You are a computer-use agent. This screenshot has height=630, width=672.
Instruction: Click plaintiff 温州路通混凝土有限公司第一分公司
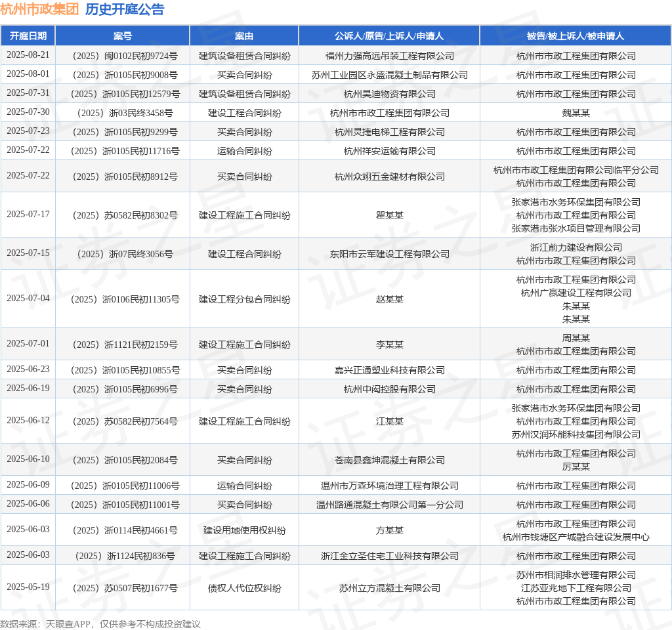point(390,505)
